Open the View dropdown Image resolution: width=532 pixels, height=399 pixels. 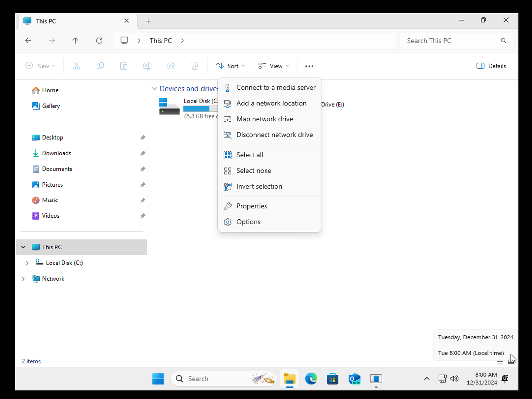273,66
